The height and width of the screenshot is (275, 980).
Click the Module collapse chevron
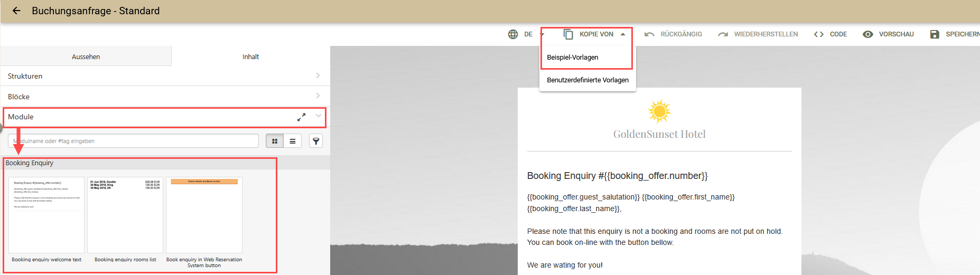pyautogui.click(x=319, y=116)
